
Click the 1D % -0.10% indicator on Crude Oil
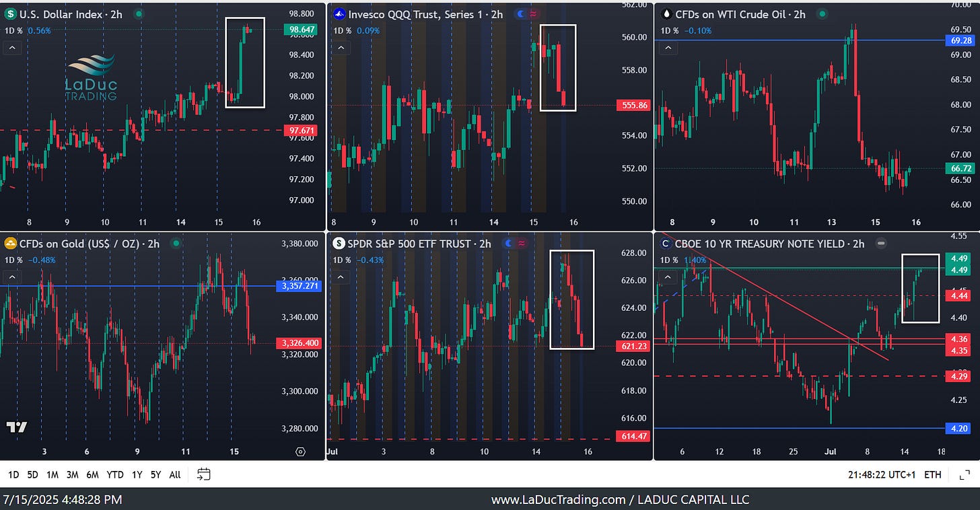[x=685, y=30]
